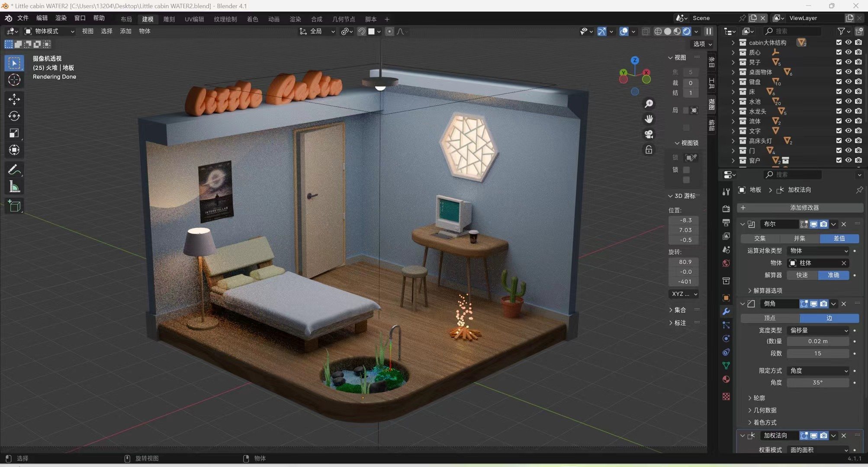Click the pause render preview icon
868x467 pixels.
[x=709, y=32]
